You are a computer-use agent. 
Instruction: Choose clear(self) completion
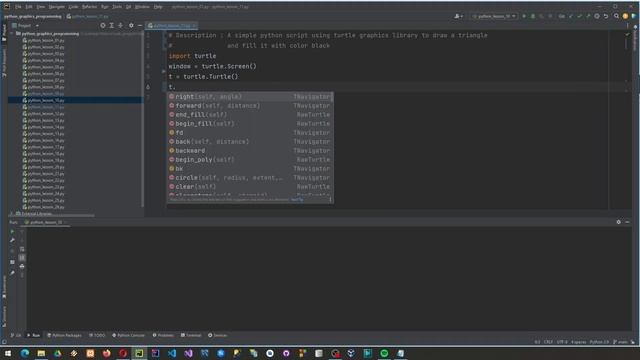click(x=250, y=187)
